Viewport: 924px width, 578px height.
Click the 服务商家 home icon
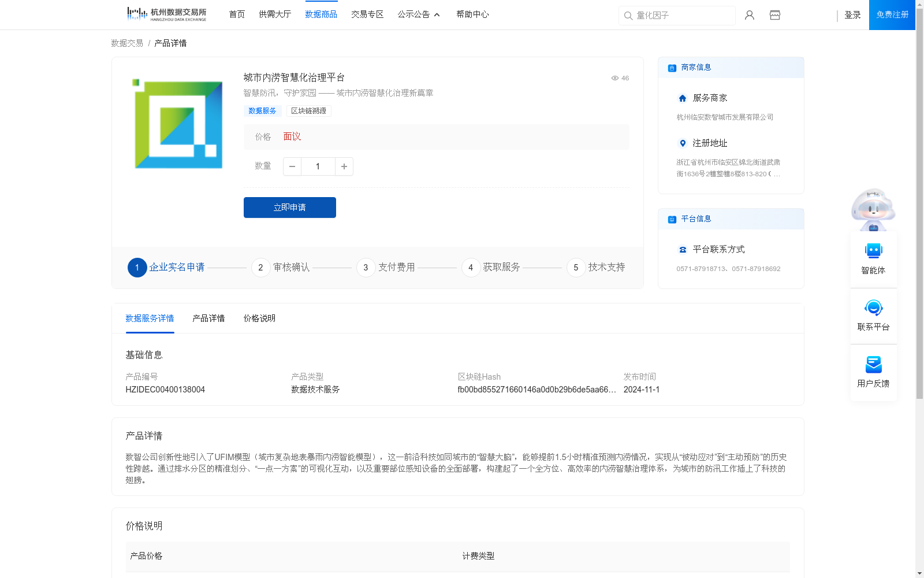click(683, 98)
